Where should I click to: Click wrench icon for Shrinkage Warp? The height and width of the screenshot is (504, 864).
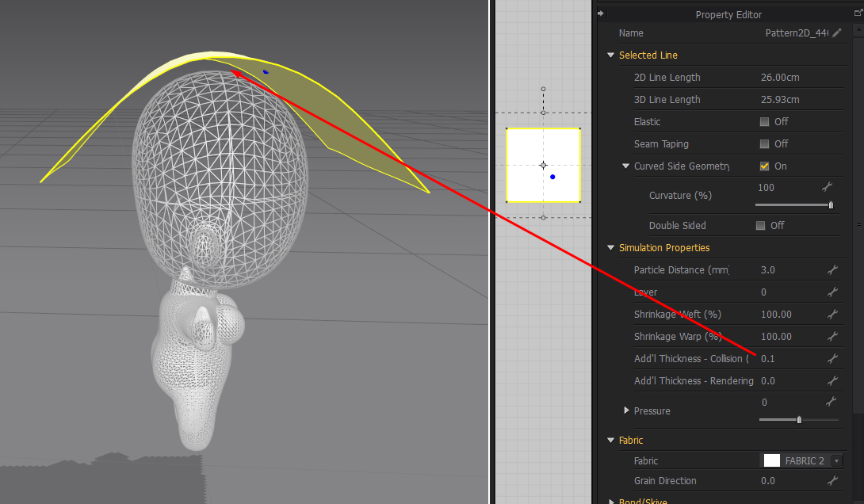[x=832, y=337]
